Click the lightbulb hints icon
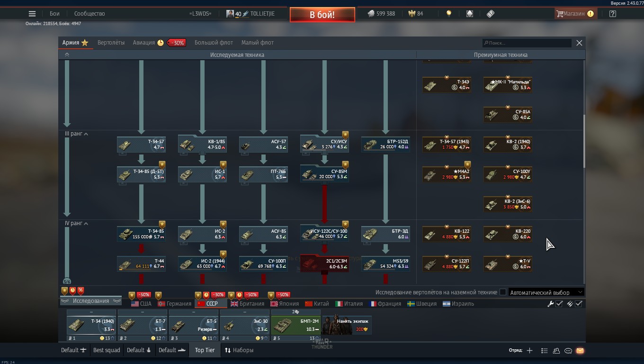644x364 pixels. [x=449, y=14]
